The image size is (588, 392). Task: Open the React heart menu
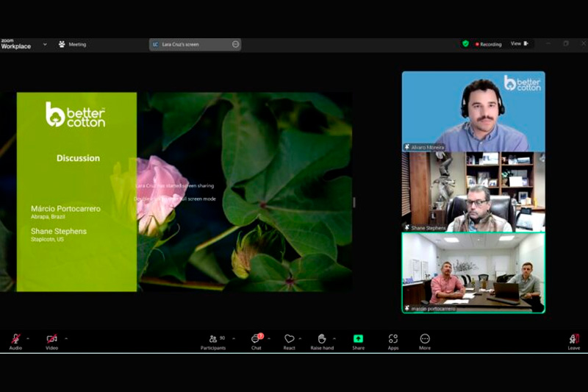click(289, 342)
